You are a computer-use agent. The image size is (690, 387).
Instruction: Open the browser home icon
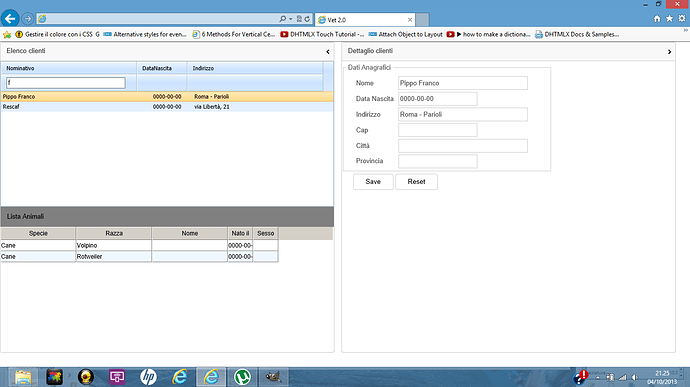[x=657, y=18]
